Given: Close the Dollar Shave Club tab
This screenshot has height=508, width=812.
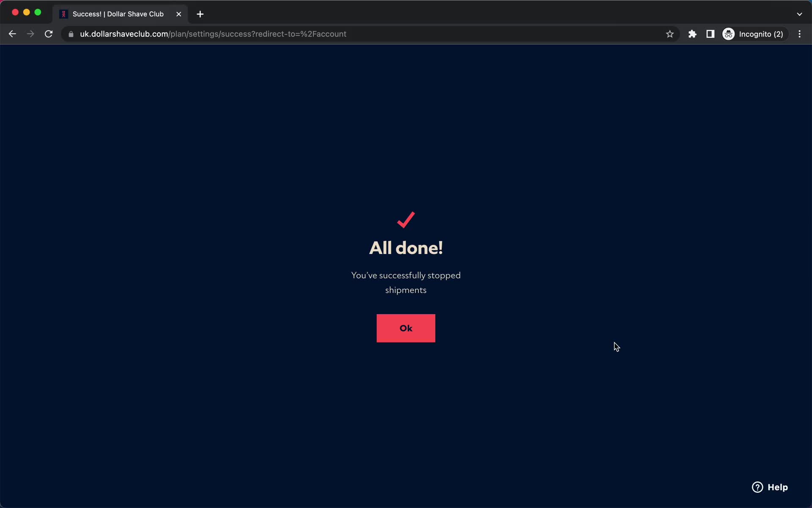Looking at the screenshot, I should click(178, 14).
